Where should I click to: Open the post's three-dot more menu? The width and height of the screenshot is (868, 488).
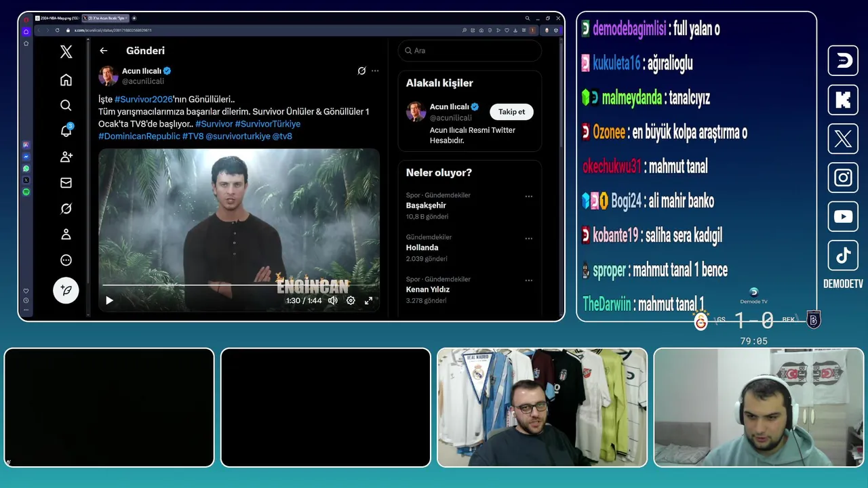click(375, 70)
